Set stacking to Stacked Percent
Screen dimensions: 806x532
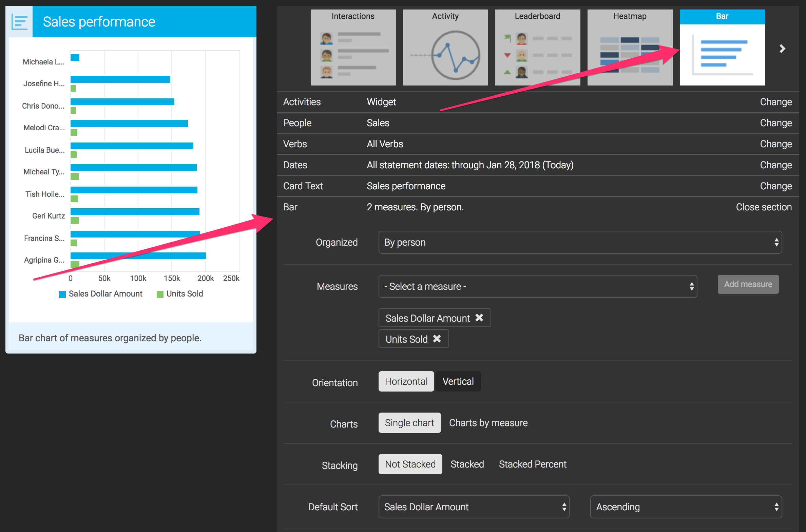[x=532, y=464]
